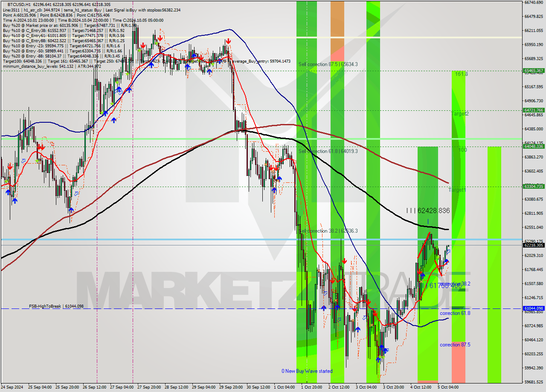
Task: Click the 'Point A:60135.906' info line
Action: (56, 15)
